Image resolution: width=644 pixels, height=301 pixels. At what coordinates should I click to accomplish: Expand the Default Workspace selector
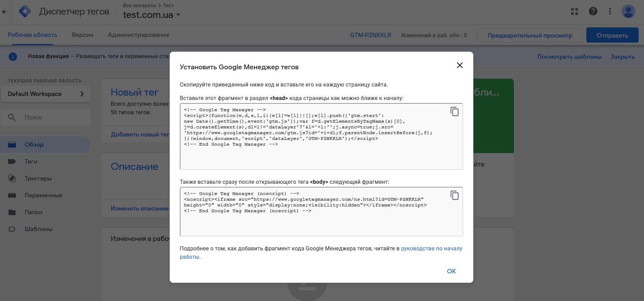pos(46,94)
